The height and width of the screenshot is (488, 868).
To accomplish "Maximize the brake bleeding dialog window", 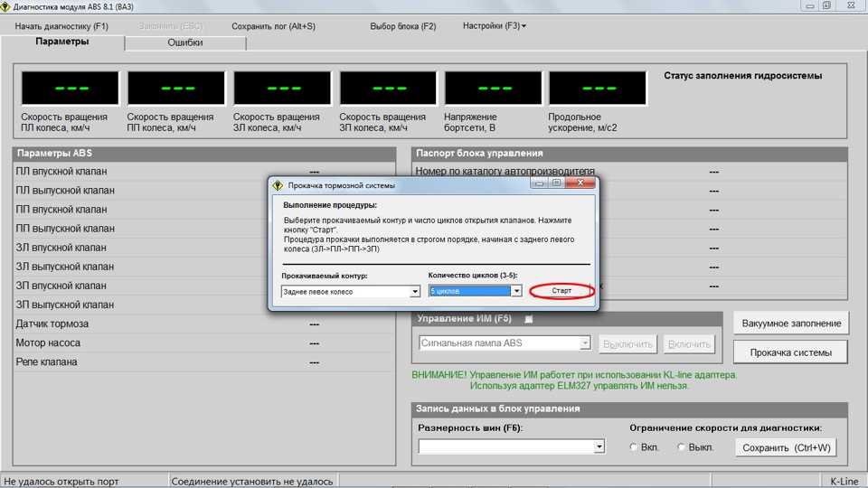I will pyautogui.click(x=556, y=183).
